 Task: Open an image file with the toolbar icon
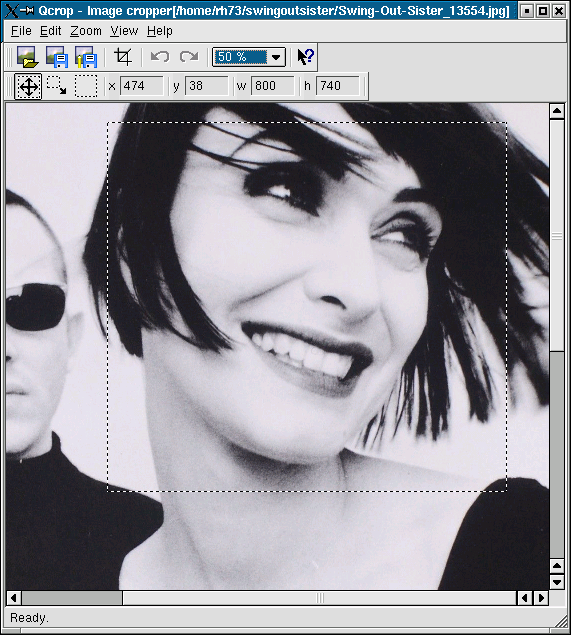click(x=28, y=57)
